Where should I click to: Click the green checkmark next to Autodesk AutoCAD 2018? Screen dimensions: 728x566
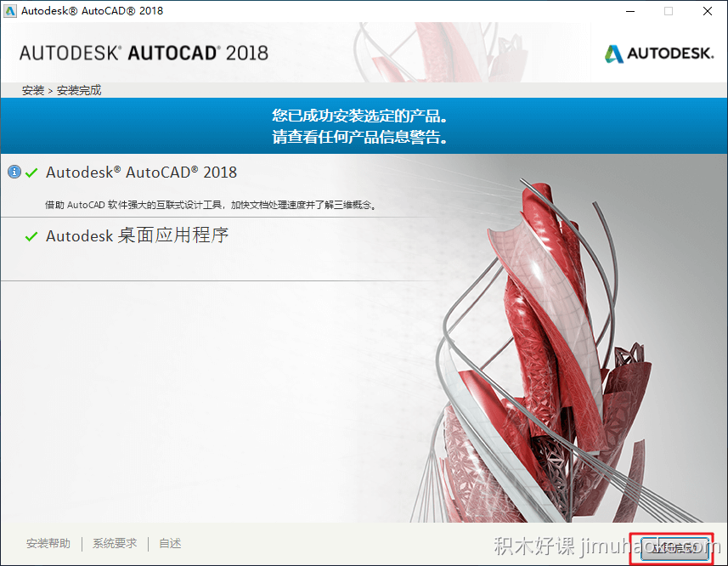point(31,173)
